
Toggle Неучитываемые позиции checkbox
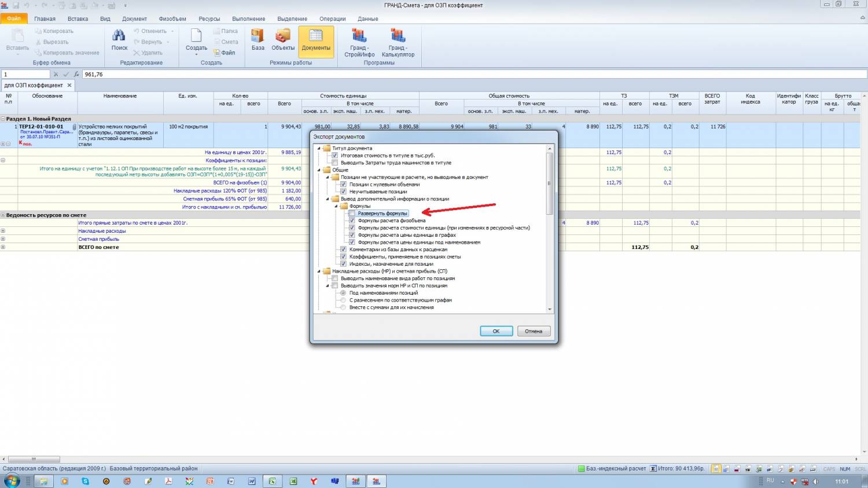point(343,192)
